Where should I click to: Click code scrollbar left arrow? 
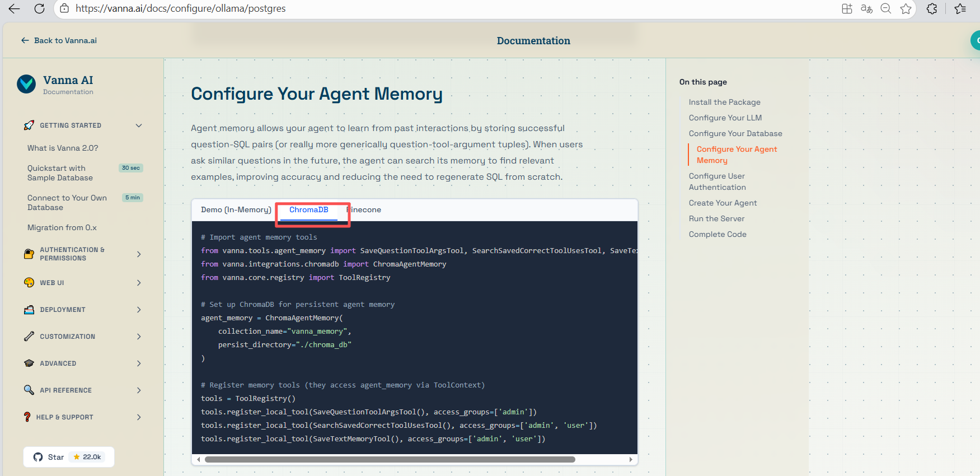pos(198,460)
